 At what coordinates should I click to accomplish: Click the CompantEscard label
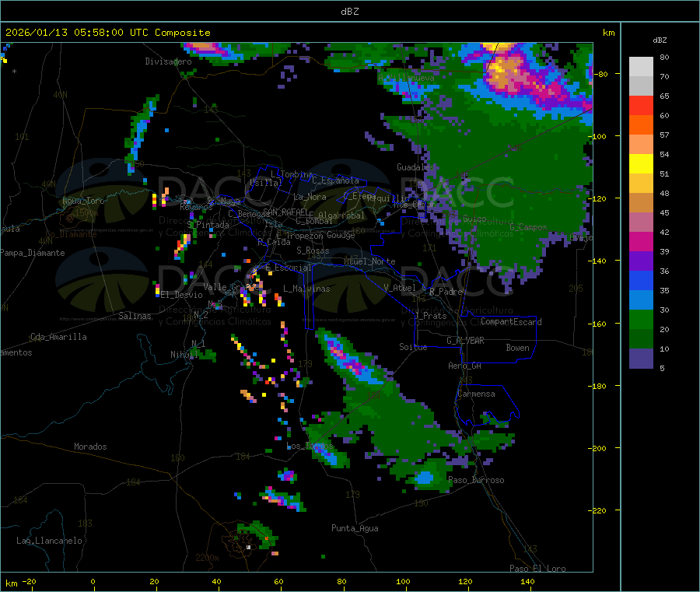point(511,322)
